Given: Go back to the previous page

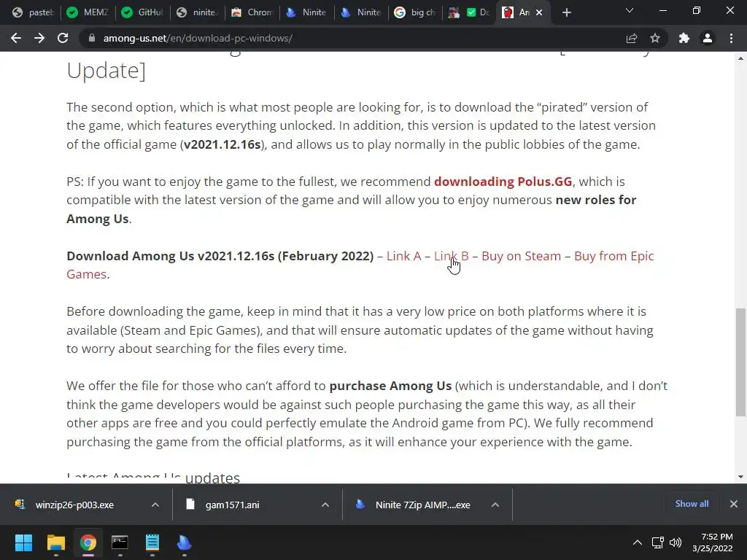Looking at the screenshot, I should pos(16,38).
